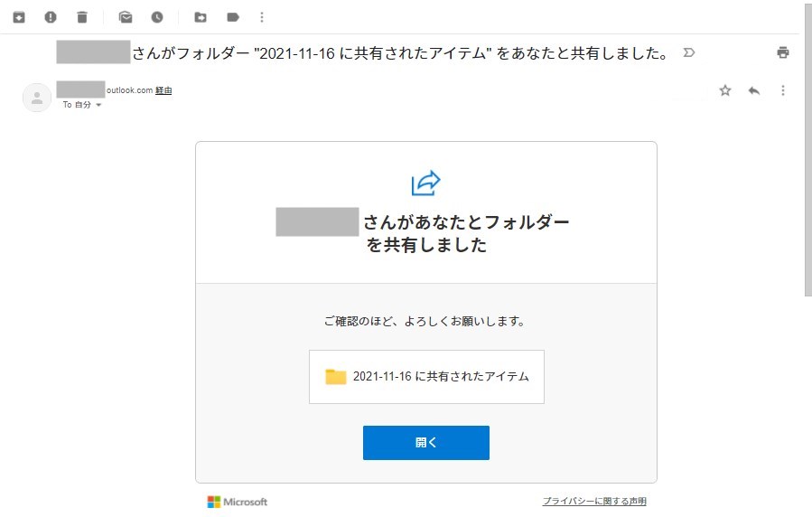Print this email using printer icon
Image resolution: width=812 pixels, height=517 pixels.
(783, 52)
